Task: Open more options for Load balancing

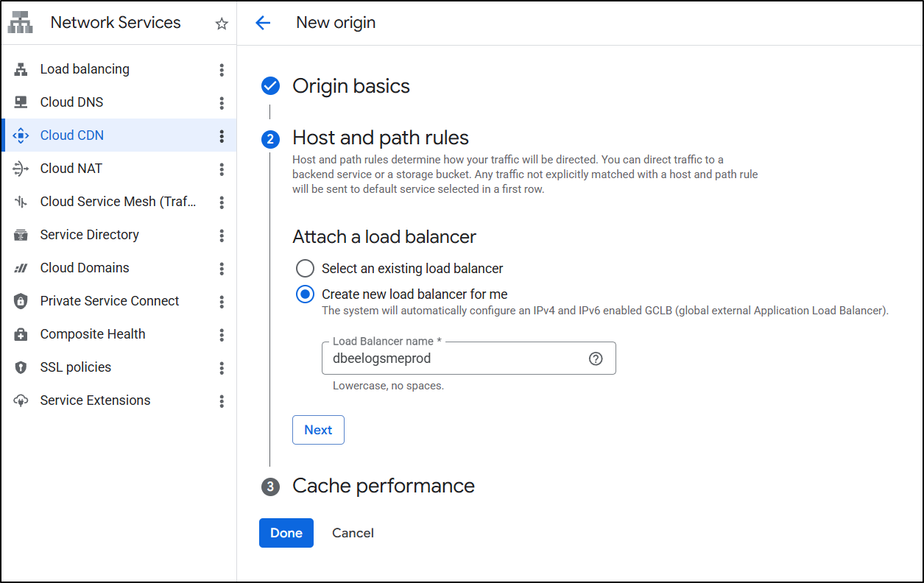Action: [x=222, y=70]
